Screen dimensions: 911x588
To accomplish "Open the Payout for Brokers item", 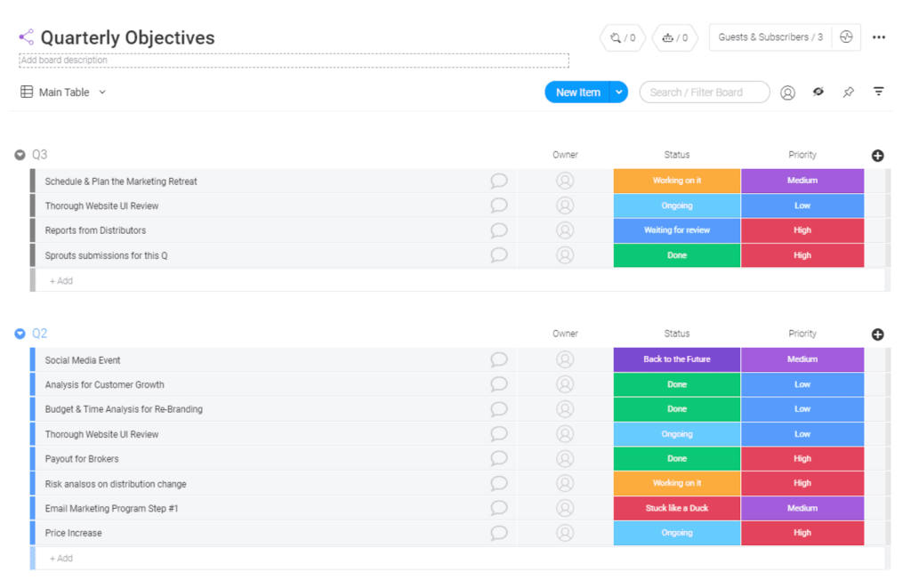I will [82, 458].
